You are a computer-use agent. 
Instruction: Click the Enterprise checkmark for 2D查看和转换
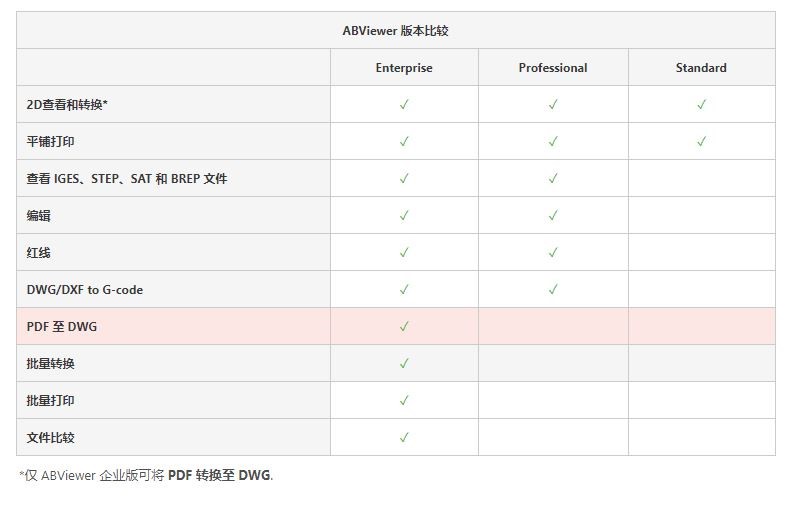[x=404, y=104]
